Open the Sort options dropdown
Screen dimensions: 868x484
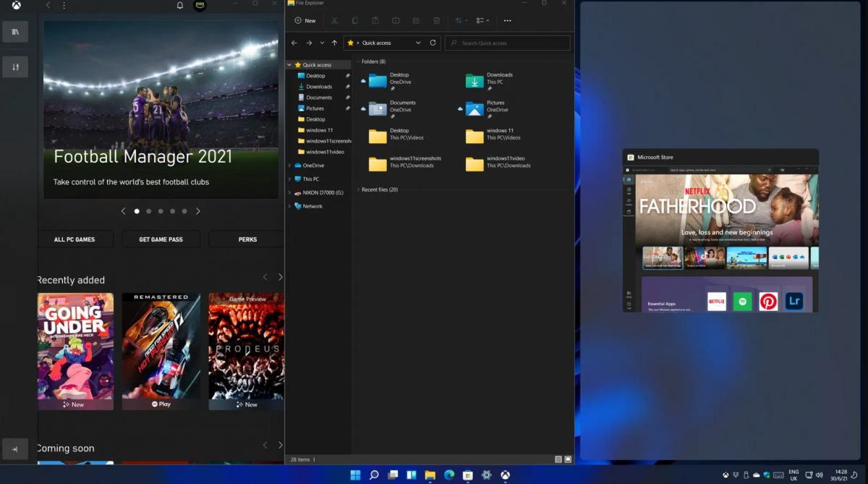tap(462, 21)
